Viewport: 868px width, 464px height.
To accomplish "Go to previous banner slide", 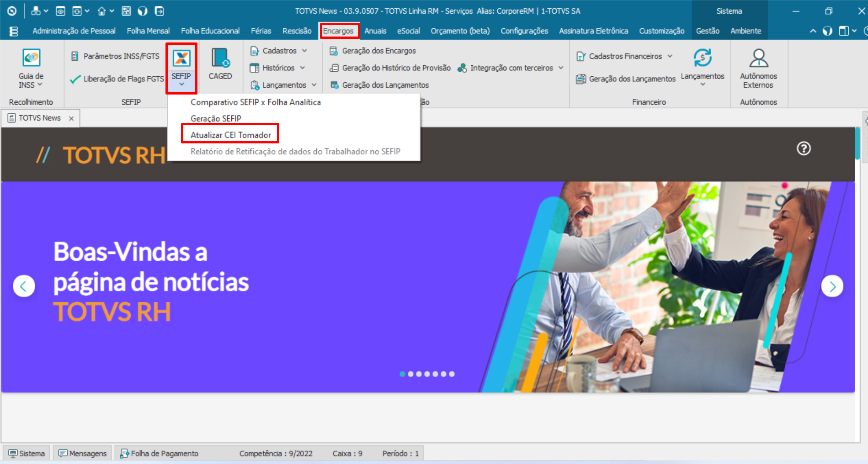I will (x=24, y=286).
